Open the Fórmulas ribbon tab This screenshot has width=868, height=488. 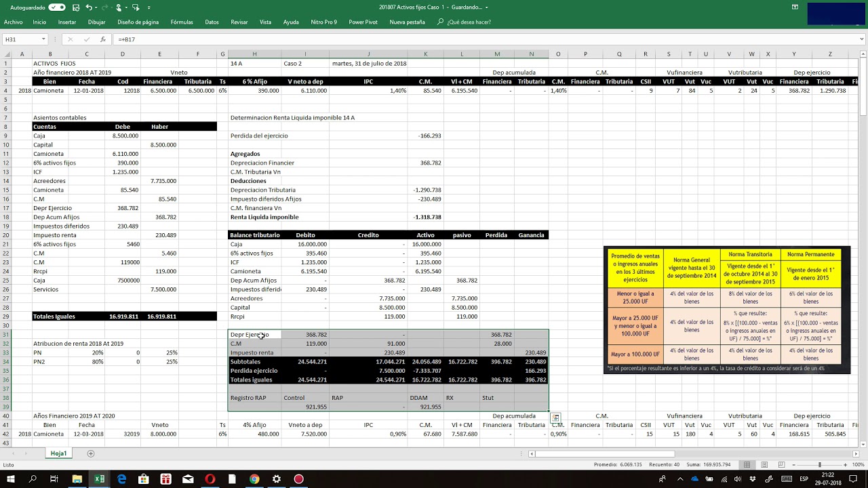pos(182,22)
